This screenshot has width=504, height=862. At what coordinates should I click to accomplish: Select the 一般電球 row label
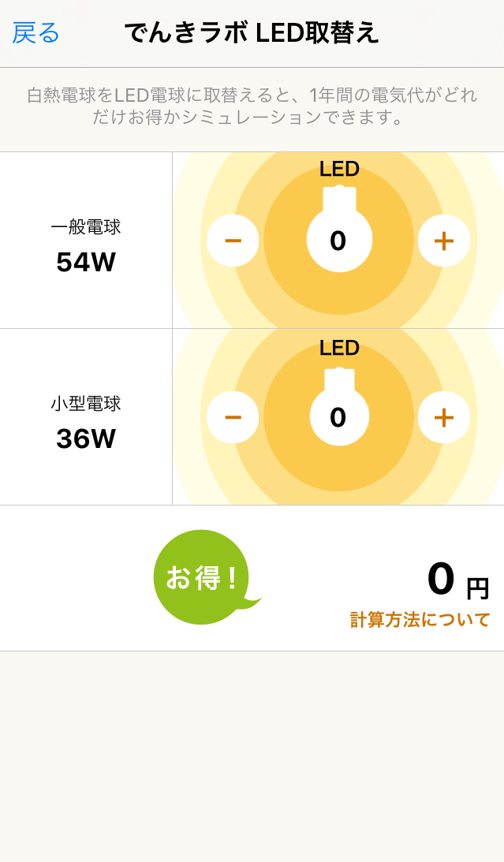[86, 227]
